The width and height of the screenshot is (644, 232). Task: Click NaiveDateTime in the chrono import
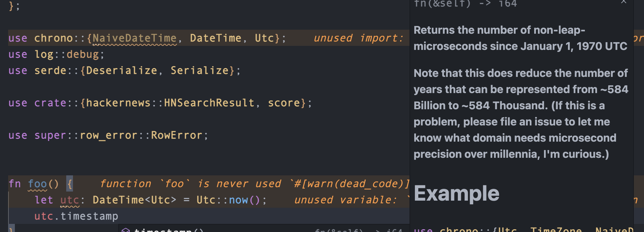pyautogui.click(x=134, y=38)
